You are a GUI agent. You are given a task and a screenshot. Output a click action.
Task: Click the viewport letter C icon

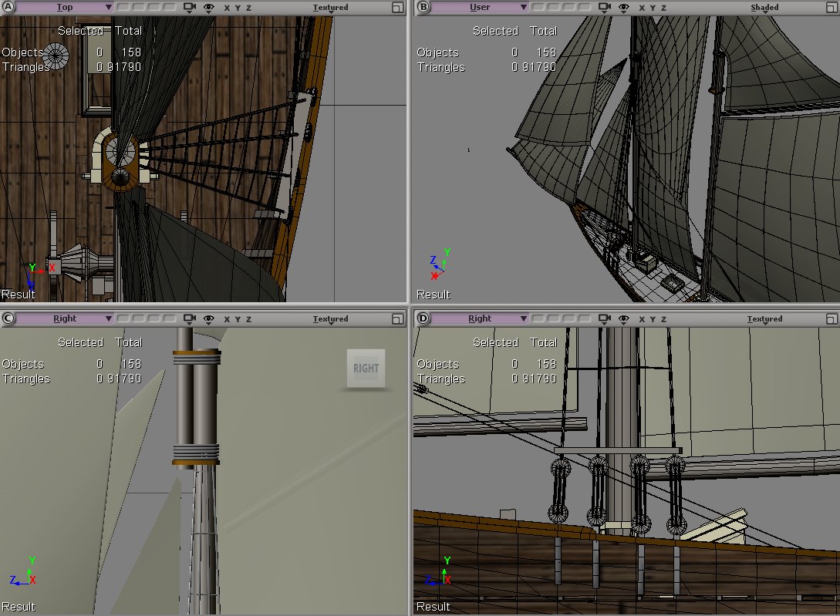tap(8, 319)
